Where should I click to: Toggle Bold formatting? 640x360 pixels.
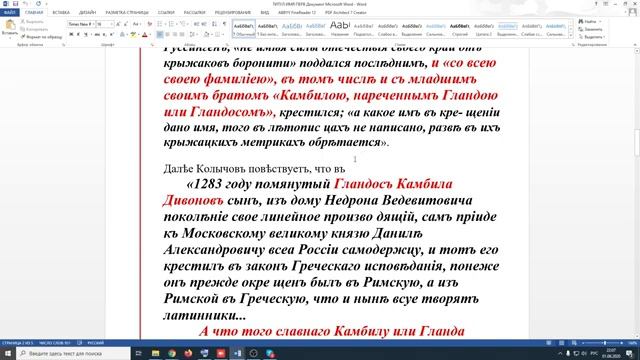(71, 35)
